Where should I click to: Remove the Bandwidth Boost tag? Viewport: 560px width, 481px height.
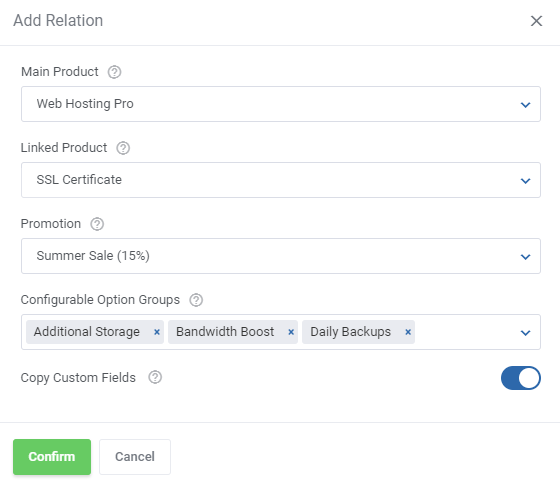pos(291,332)
